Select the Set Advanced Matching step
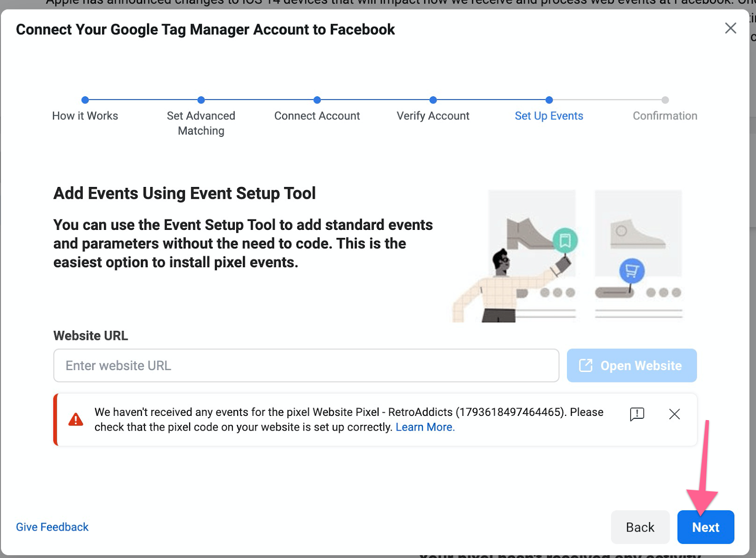The height and width of the screenshot is (558, 756). click(201, 123)
